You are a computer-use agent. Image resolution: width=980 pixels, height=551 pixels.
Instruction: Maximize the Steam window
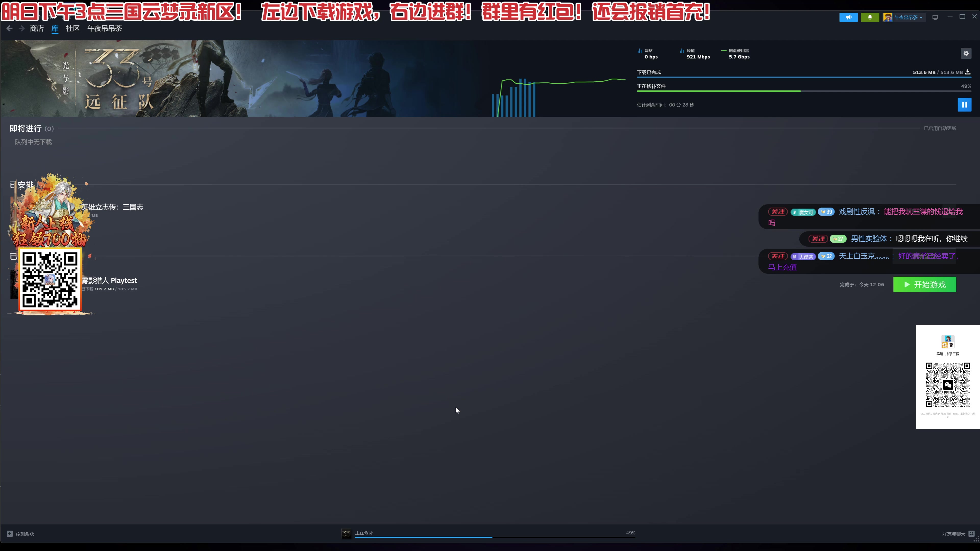pyautogui.click(x=962, y=16)
